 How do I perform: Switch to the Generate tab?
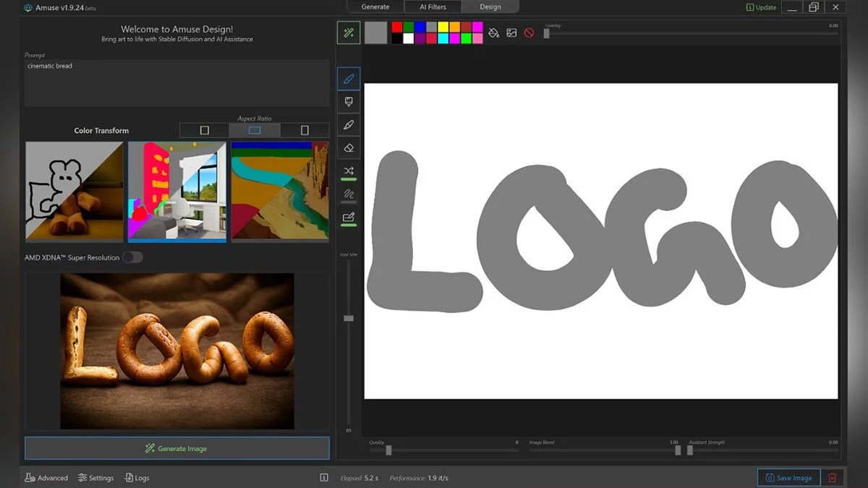[x=375, y=7]
